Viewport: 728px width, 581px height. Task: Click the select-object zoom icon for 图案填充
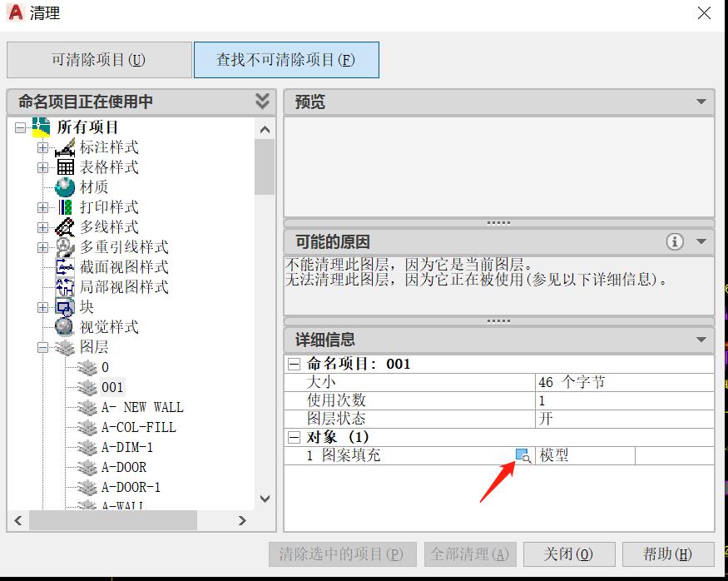point(523,455)
